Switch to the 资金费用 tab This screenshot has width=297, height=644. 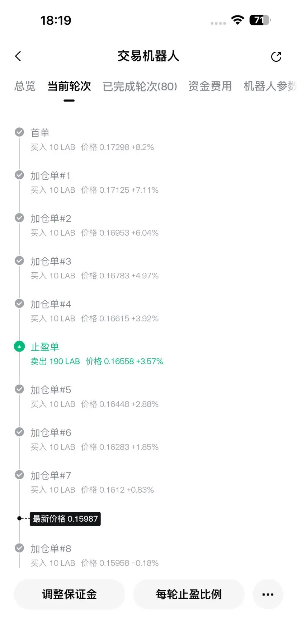click(x=210, y=86)
